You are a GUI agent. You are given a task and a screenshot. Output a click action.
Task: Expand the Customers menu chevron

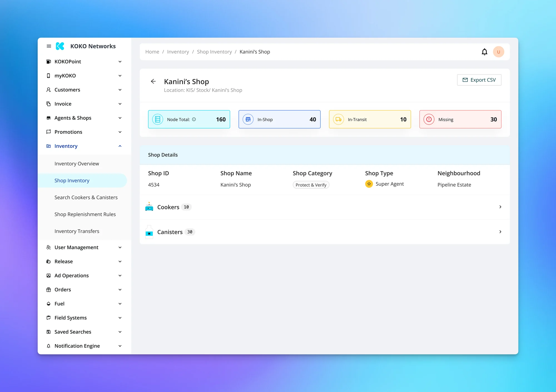click(120, 90)
